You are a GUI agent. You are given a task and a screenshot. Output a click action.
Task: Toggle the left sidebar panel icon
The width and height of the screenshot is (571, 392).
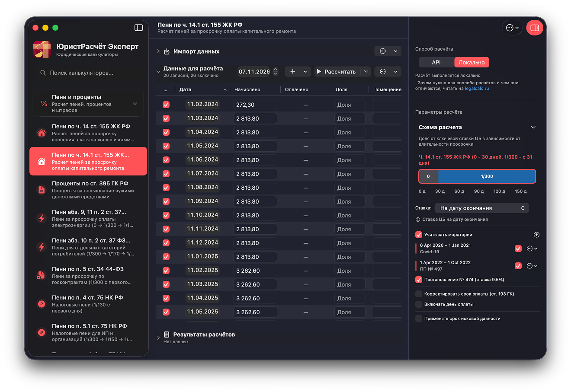(x=138, y=28)
